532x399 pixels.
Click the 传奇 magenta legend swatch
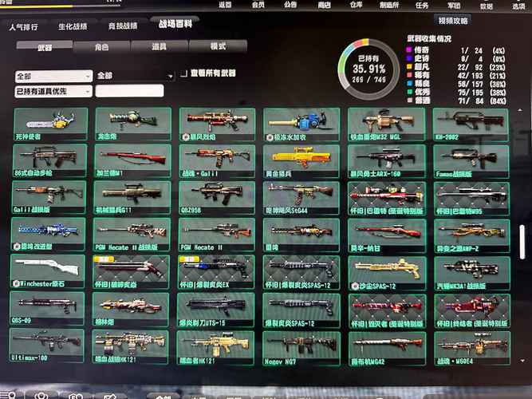409,50
